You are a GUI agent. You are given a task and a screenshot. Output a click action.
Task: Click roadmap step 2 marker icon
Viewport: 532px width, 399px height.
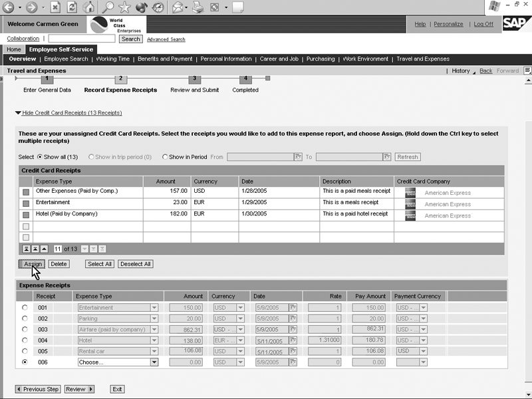pyautogui.click(x=121, y=78)
